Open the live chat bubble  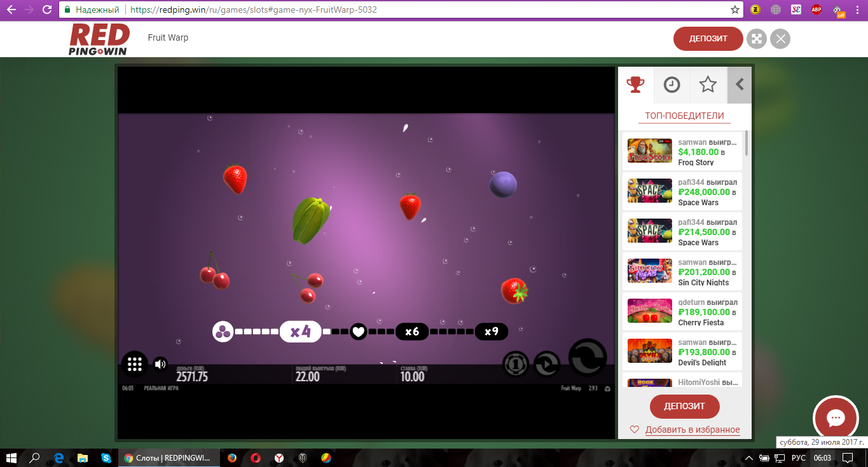click(x=836, y=418)
